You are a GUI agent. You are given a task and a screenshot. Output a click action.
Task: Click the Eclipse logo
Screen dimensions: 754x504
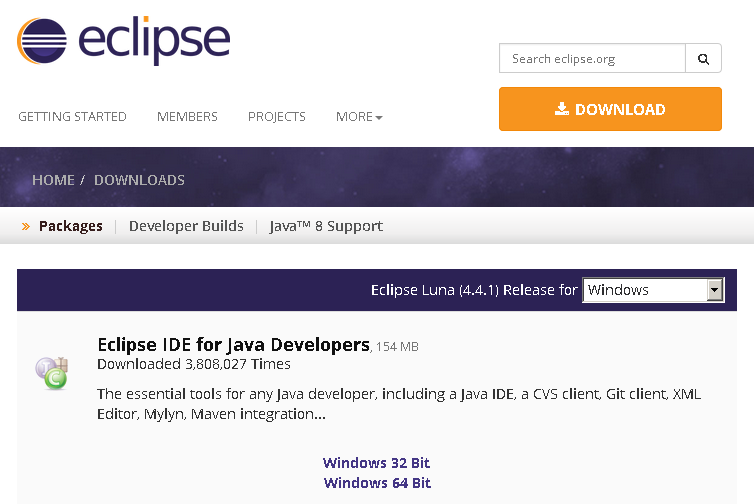coord(124,41)
